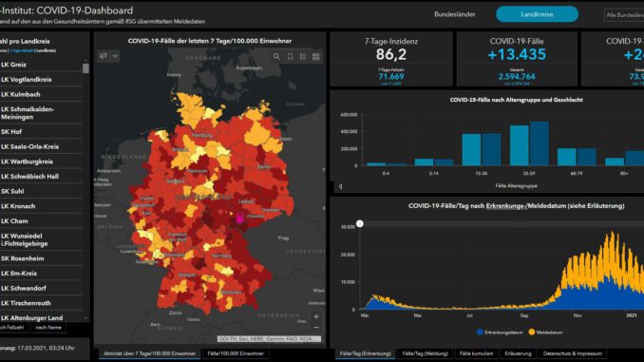This screenshot has height=362, width=644.
Task: Select LK Schmalkalden-Meiningen in the list
Action: pyautogui.click(x=41, y=113)
